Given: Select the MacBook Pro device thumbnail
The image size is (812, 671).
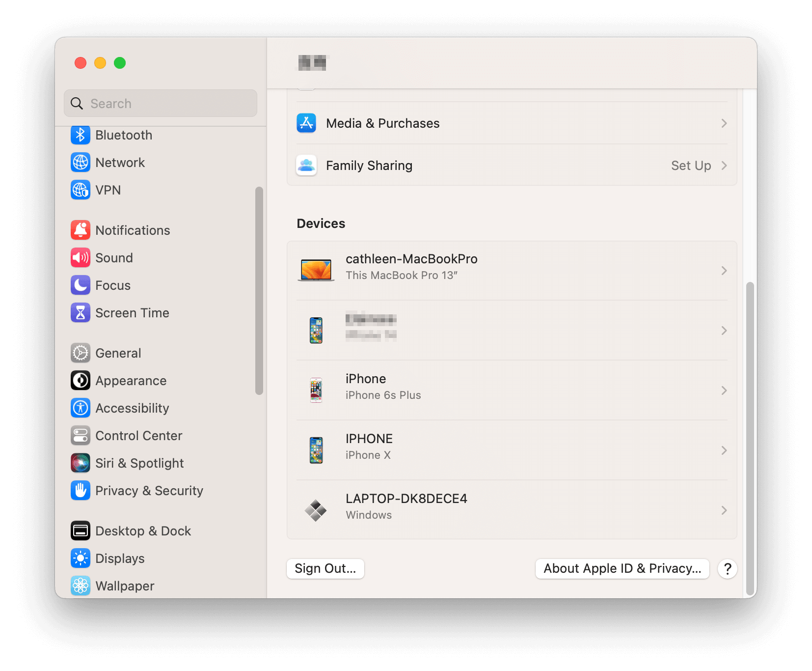Looking at the screenshot, I should click(316, 271).
